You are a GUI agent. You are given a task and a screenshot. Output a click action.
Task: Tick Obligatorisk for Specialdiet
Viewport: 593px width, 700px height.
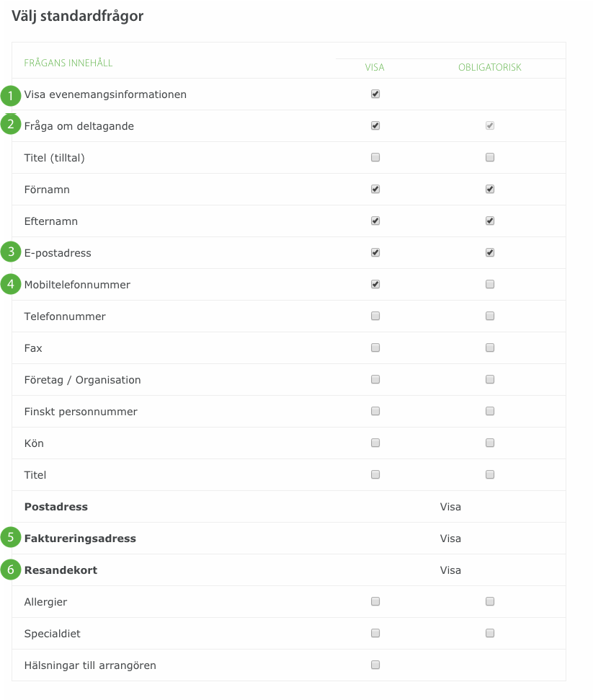490,633
